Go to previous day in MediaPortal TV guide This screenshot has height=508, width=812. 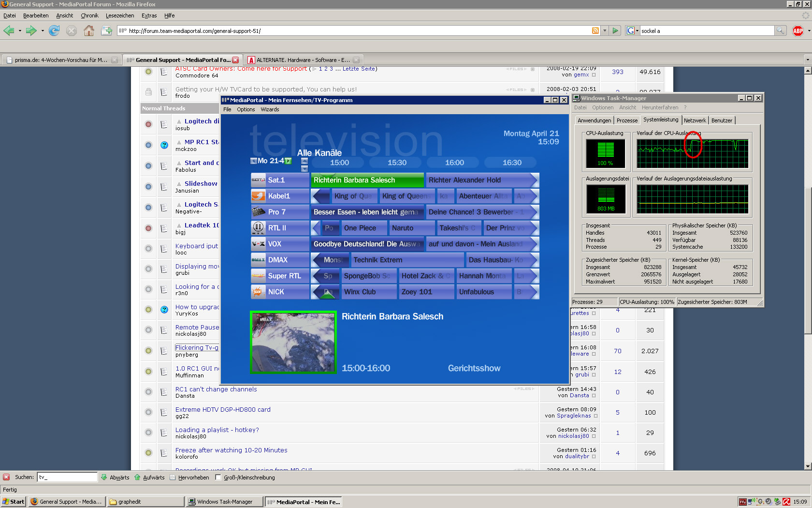(x=254, y=161)
